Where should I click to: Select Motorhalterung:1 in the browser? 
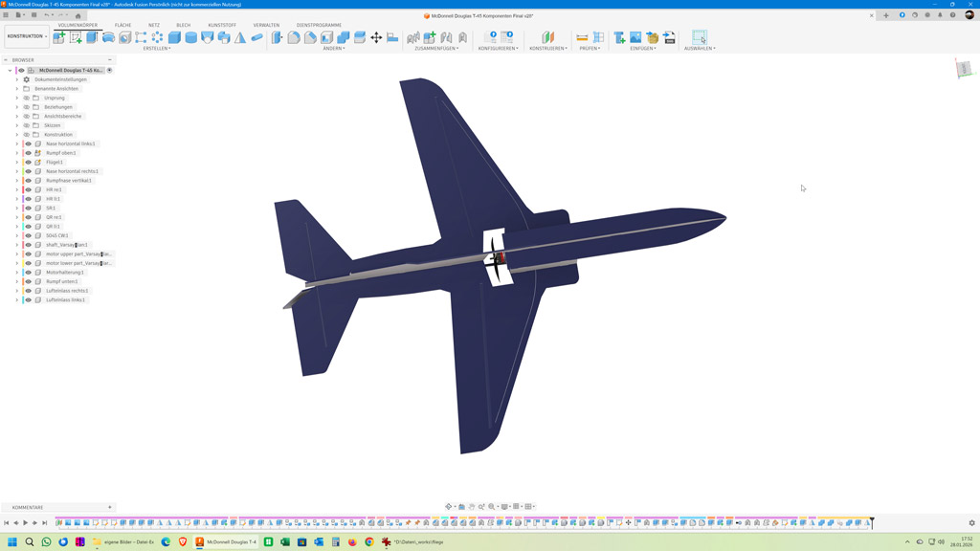65,273
